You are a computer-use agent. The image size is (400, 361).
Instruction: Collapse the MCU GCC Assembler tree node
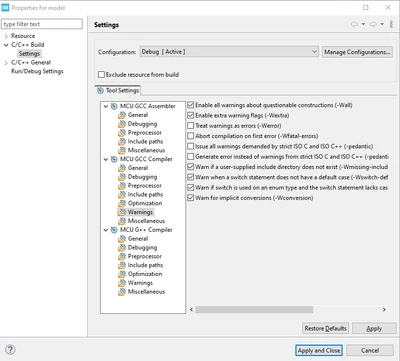pos(106,106)
